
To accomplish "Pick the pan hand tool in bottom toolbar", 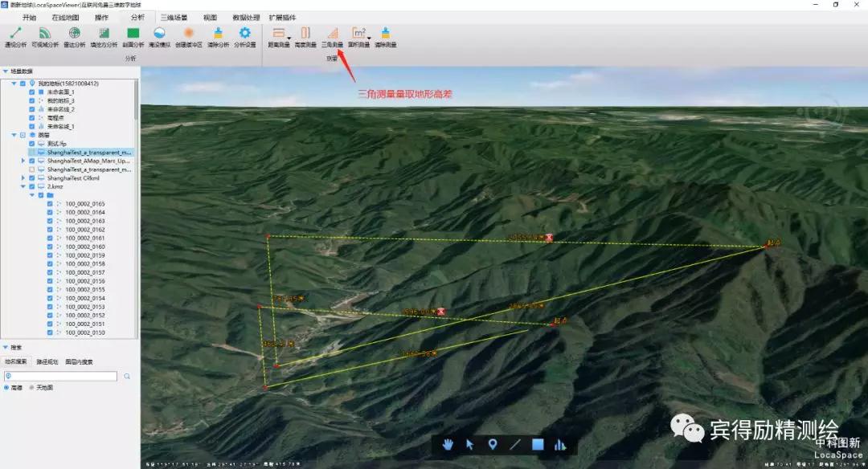I will [x=448, y=444].
